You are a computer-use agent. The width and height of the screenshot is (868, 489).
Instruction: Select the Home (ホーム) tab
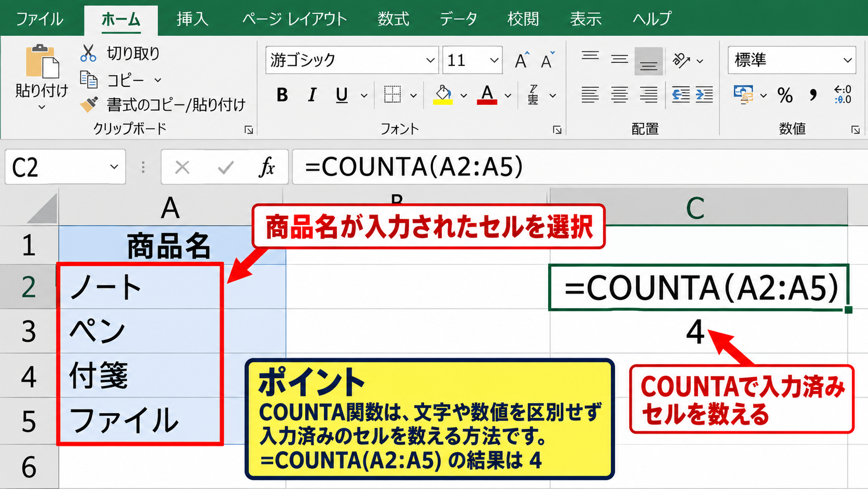(121, 20)
